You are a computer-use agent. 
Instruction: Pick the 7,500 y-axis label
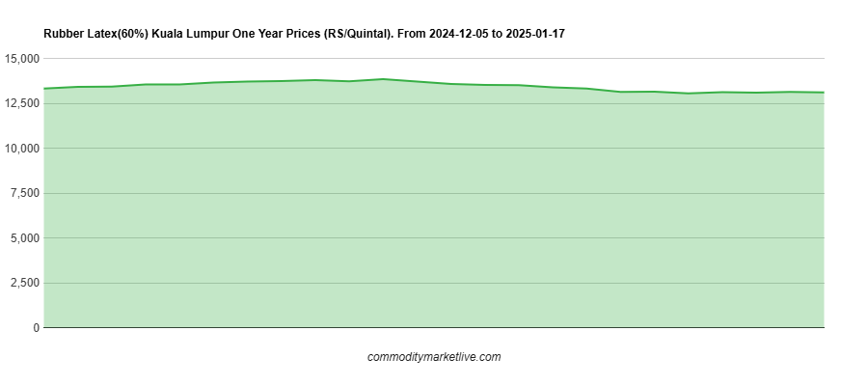point(26,193)
